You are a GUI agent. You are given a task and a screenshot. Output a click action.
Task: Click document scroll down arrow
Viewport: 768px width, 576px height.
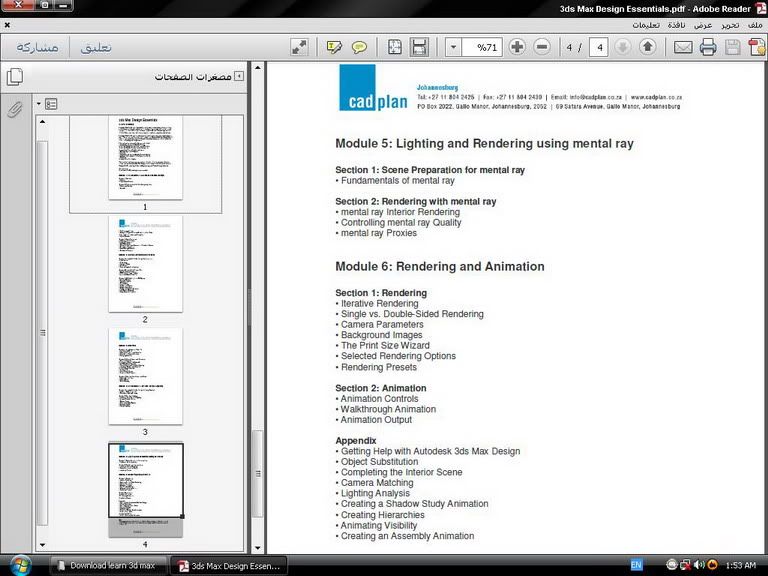click(x=258, y=548)
